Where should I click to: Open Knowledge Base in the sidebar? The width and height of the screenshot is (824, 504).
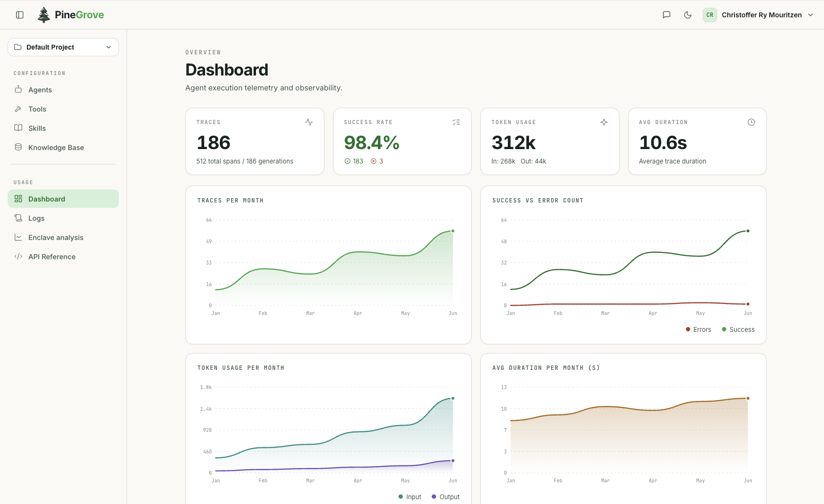point(63,148)
